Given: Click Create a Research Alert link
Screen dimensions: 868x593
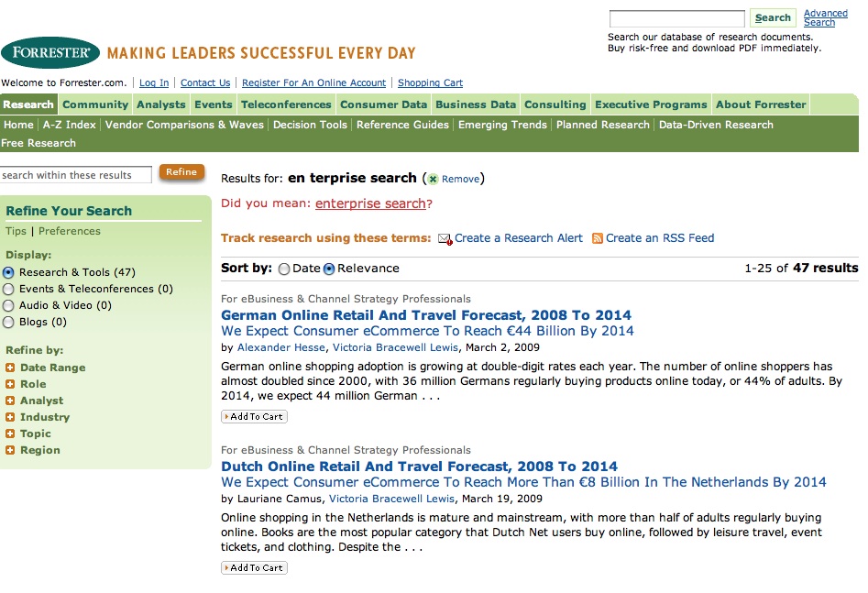Looking at the screenshot, I should (518, 238).
